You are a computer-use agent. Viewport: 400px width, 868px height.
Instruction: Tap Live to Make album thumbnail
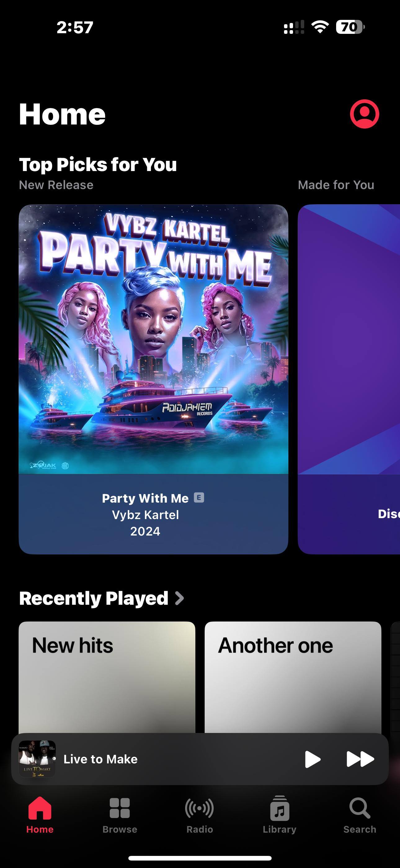coord(37,759)
